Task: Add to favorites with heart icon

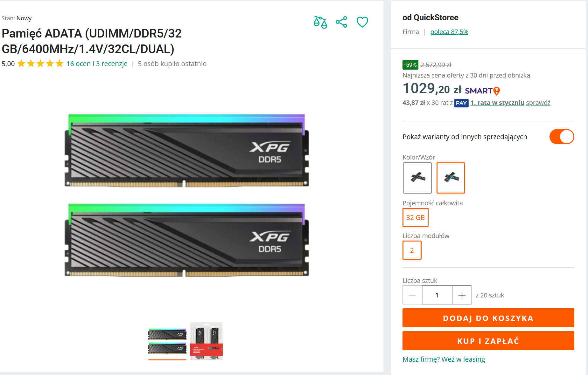Action: click(x=362, y=22)
